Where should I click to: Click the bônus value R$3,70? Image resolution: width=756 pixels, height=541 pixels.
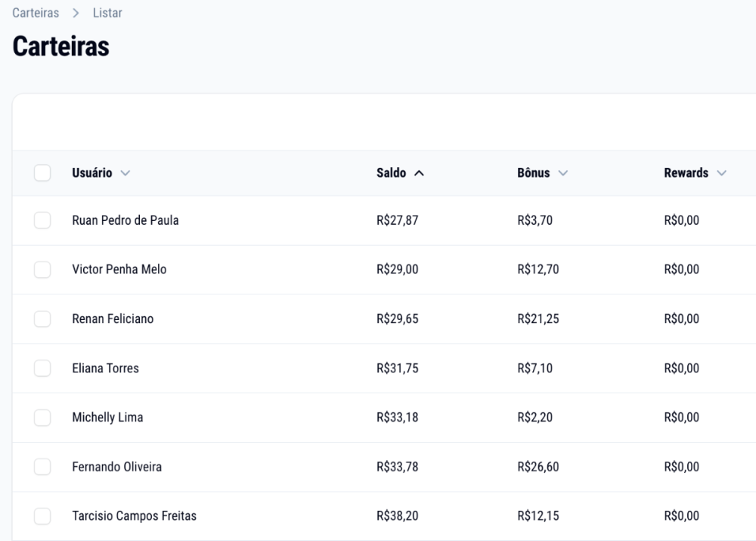pyautogui.click(x=534, y=220)
